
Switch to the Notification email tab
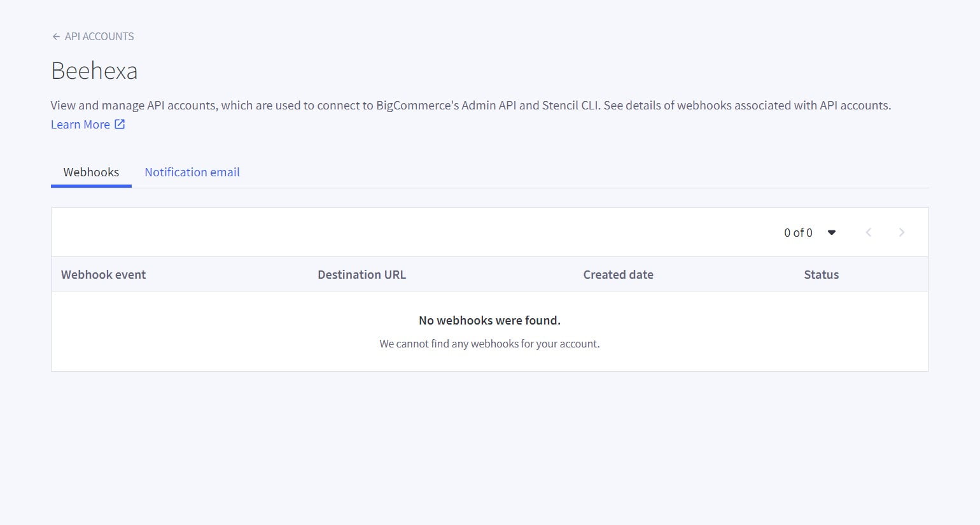(x=192, y=172)
